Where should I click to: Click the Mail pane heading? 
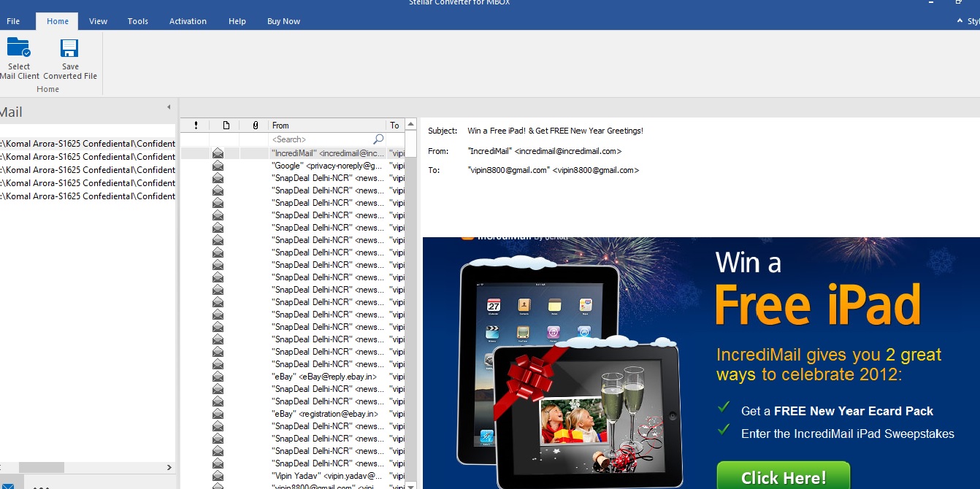click(11, 112)
